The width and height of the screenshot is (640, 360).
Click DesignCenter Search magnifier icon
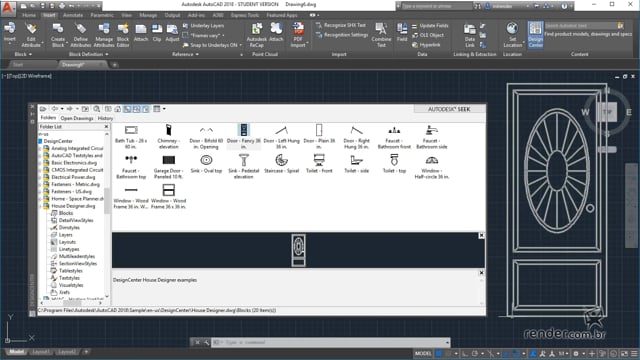pyautogui.click(x=97, y=109)
